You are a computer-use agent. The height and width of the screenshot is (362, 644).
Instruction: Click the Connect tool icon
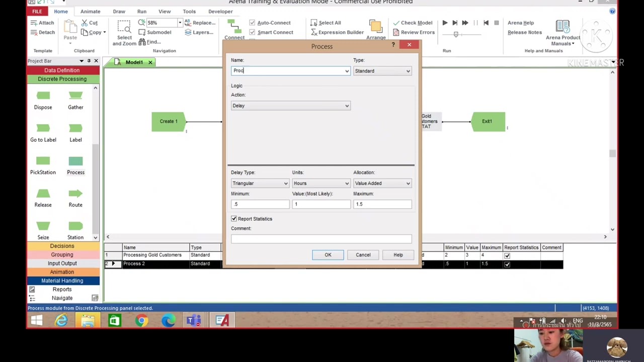click(234, 29)
